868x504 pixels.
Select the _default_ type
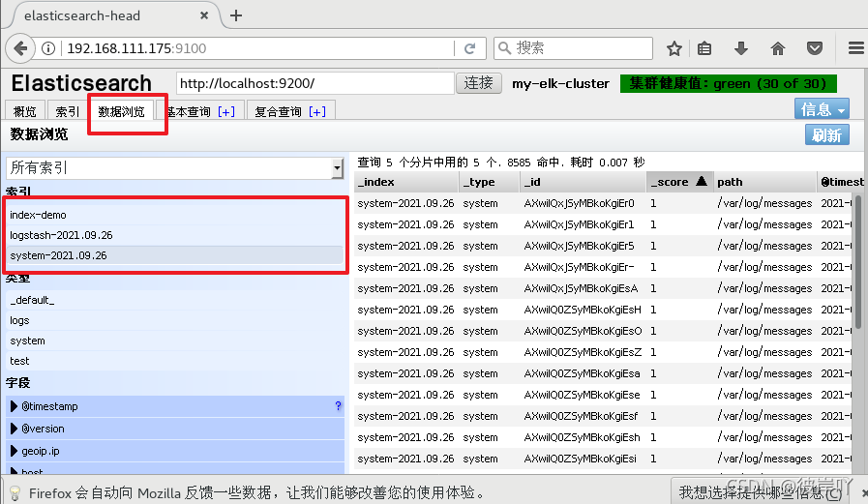[175, 300]
